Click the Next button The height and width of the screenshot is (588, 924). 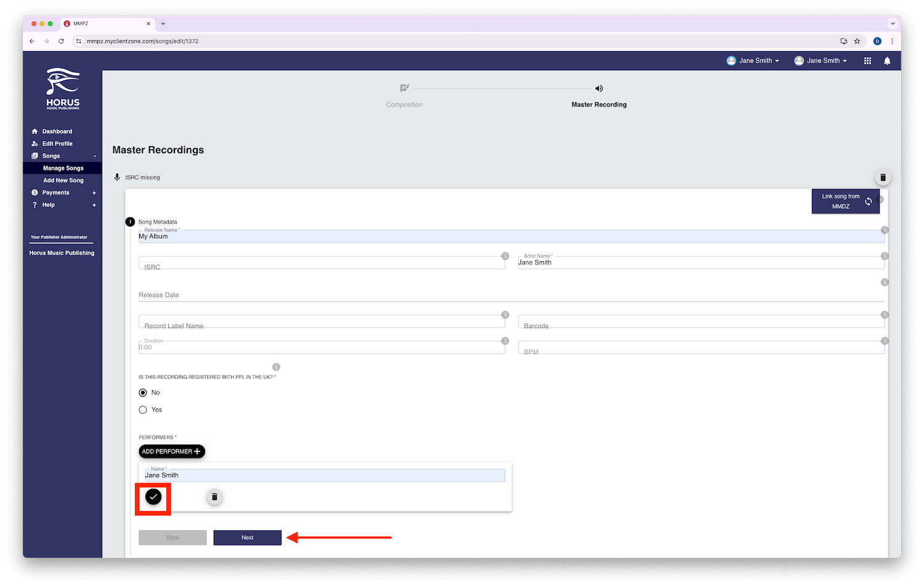[248, 538]
